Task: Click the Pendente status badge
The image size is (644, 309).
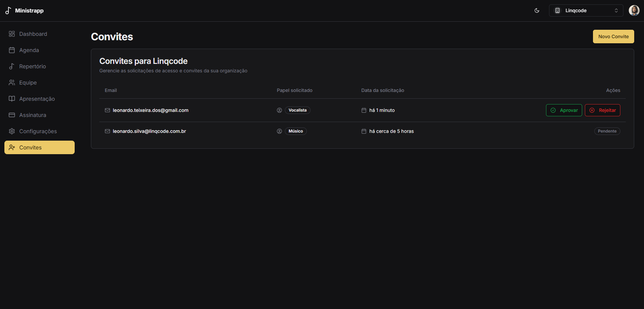Action: (x=607, y=131)
